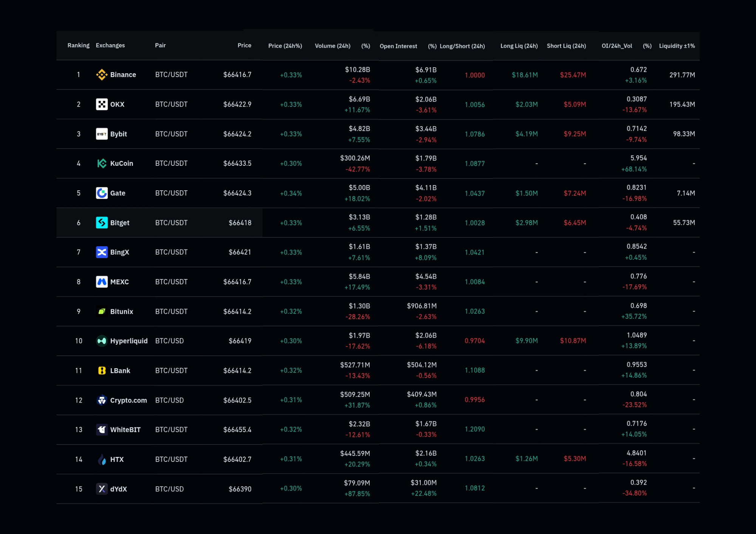Click the WhiteBIT exchange logo icon

tap(102, 430)
